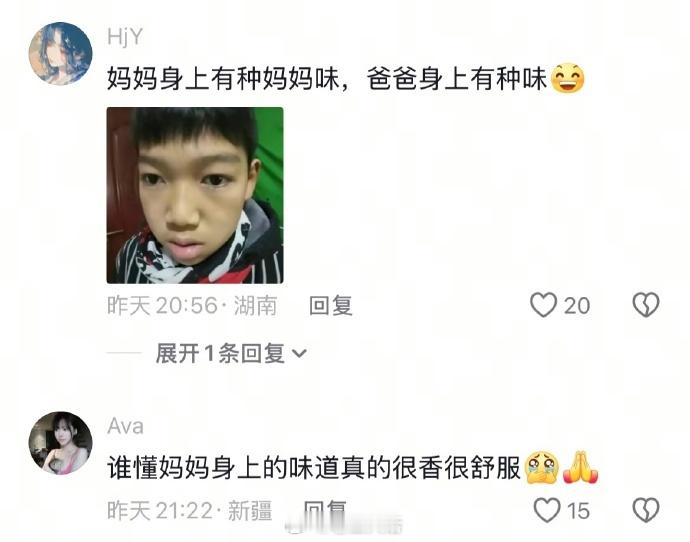
Task: Like HjY's comment with the heart icon
Action: pos(543,305)
